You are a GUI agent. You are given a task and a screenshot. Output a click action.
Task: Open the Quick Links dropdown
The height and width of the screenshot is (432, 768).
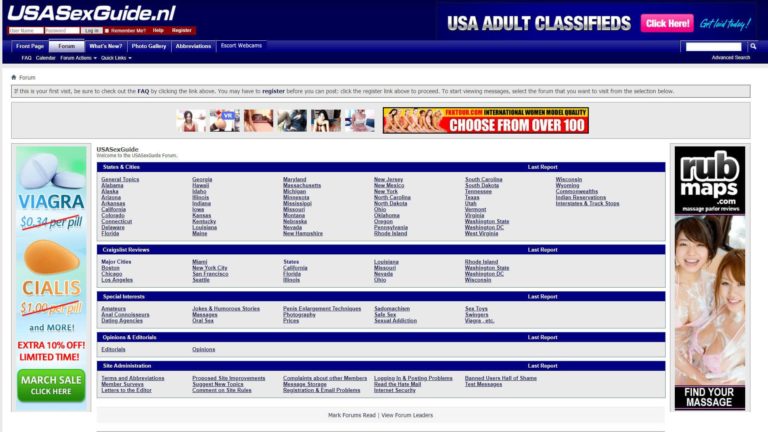116,58
